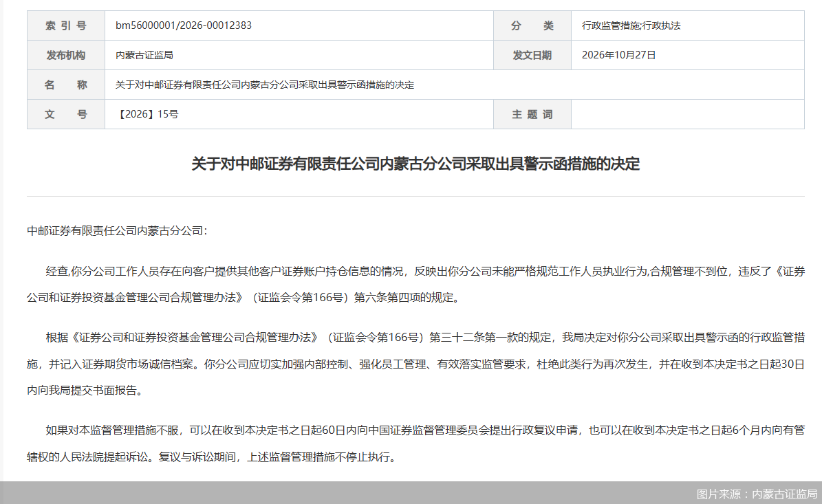Click the line 内向我局提交书面报告。
This screenshot has width=822, height=504.
click(85, 391)
